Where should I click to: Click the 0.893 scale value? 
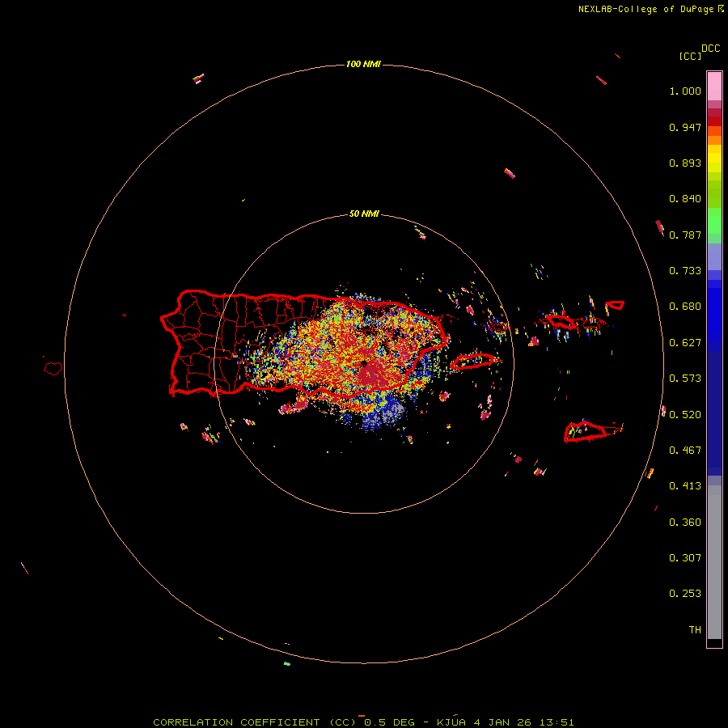(685, 163)
